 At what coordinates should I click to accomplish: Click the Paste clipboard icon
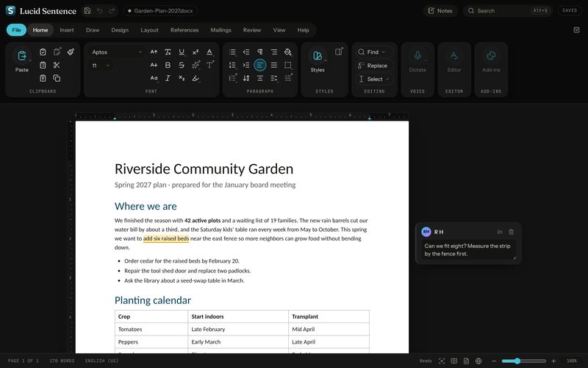22,56
